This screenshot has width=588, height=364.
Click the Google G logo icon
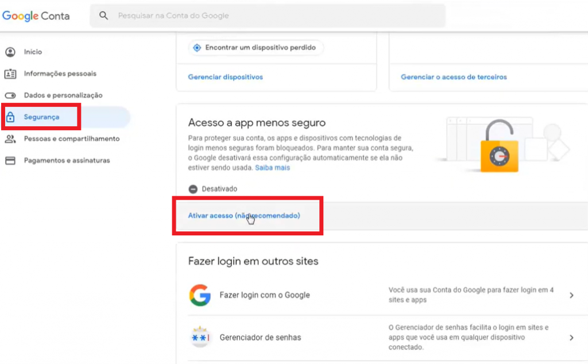[x=200, y=295]
